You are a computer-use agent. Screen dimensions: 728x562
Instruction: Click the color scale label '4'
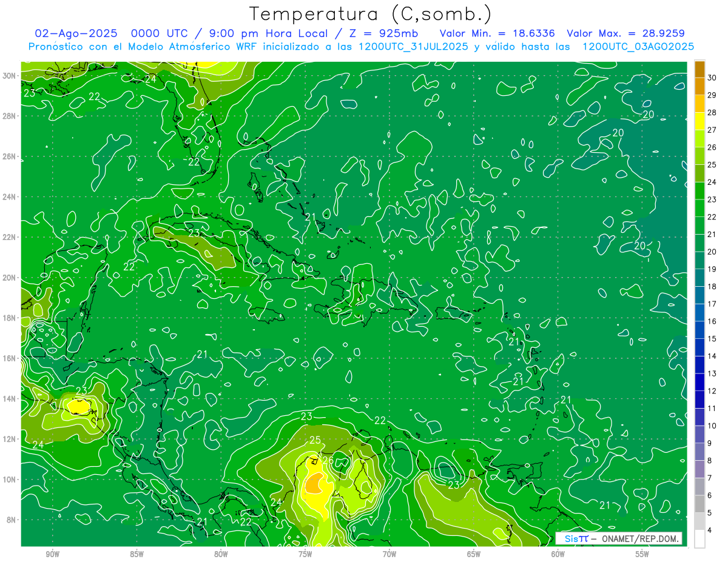point(710,530)
